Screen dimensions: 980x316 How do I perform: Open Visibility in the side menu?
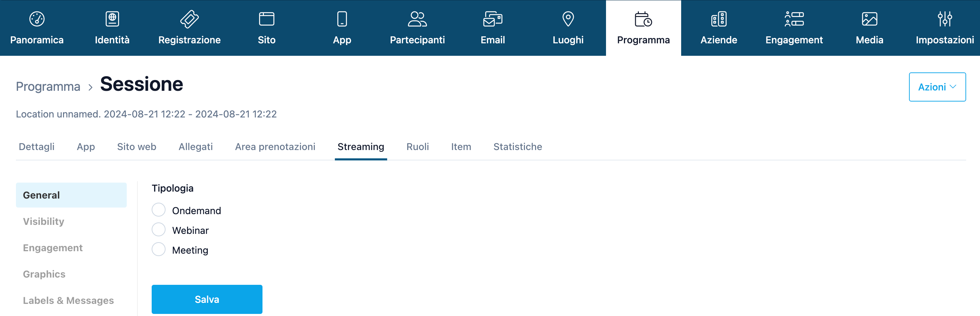click(x=43, y=221)
